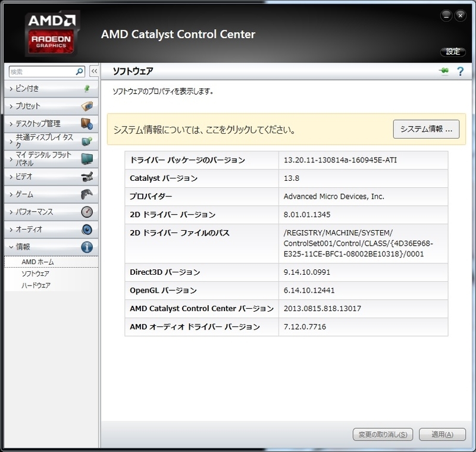
Task: Click the オーディオ speaker icon
Action: 87,230
